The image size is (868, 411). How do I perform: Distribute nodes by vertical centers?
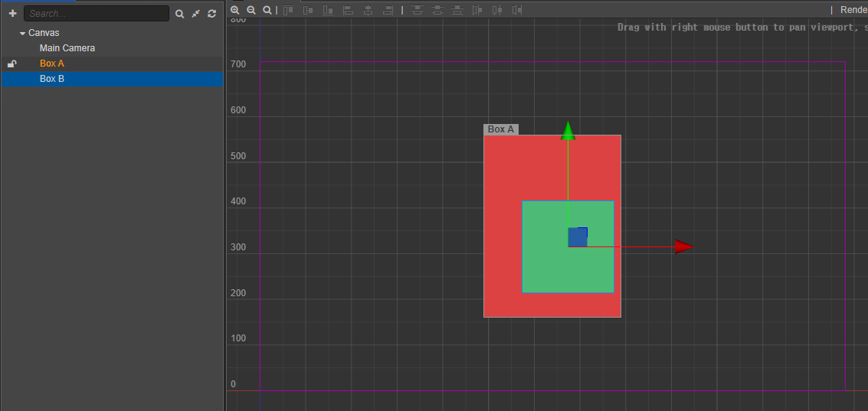[437, 10]
